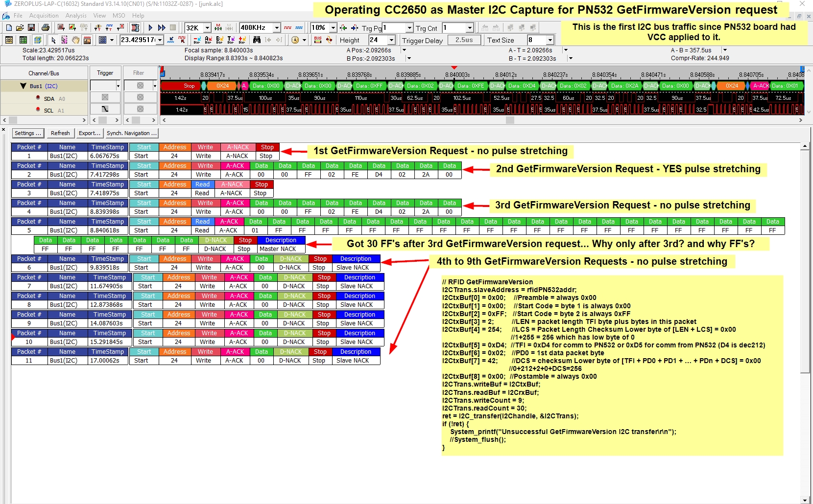
Task: Open the Trg Cnt value dropdown
Action: [470, 28]
